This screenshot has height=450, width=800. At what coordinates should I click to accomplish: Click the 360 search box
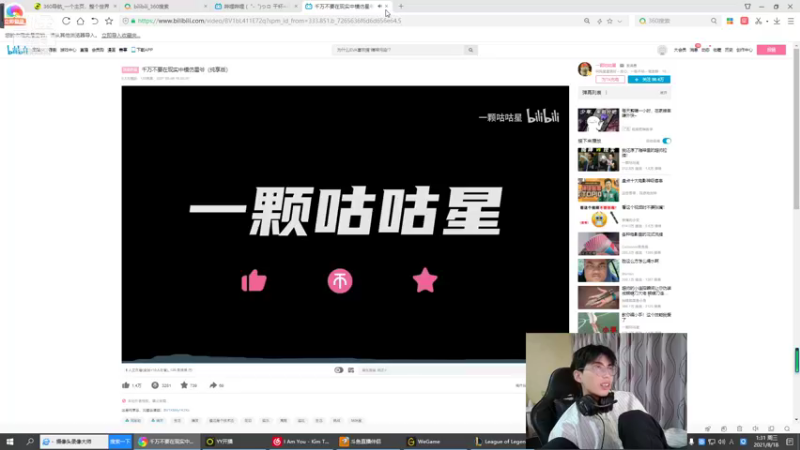coord(676,21)
